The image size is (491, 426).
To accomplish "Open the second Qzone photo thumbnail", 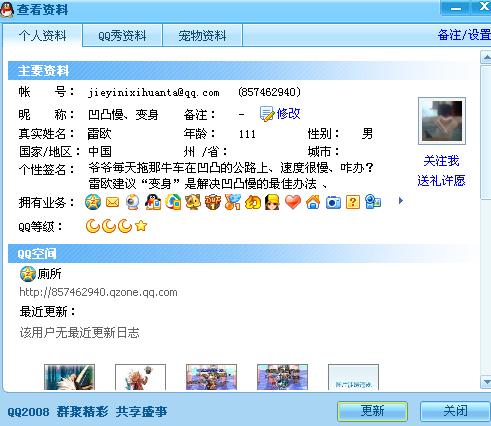I will point(140,377).
